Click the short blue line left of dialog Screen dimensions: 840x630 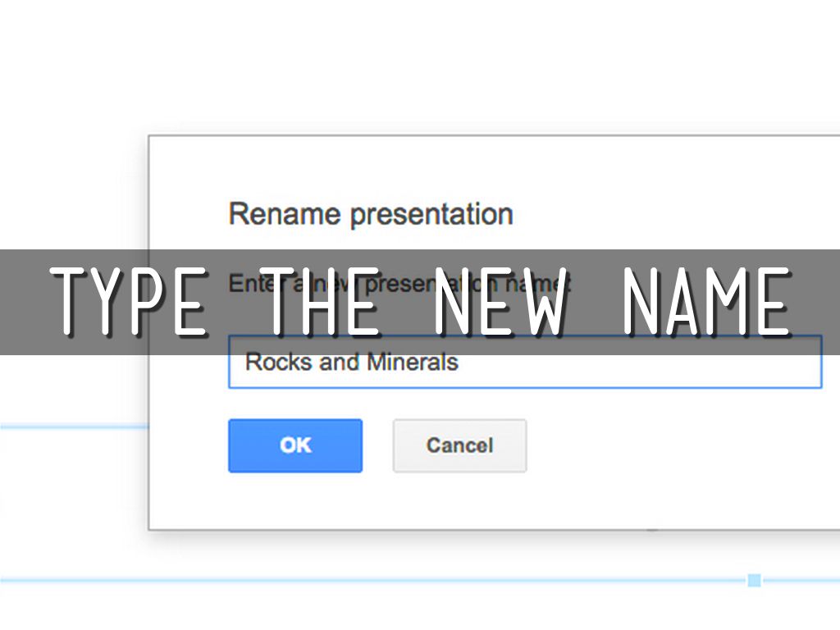[74, 427]
